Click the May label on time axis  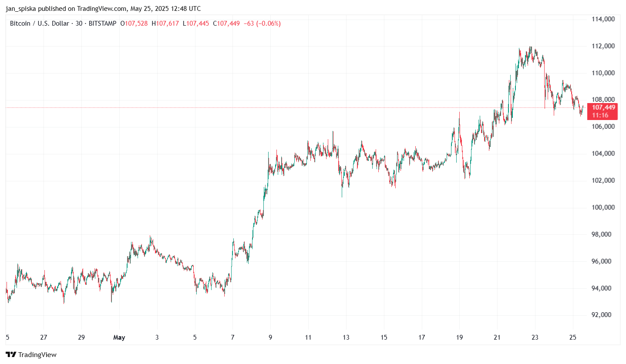point(119,337)
